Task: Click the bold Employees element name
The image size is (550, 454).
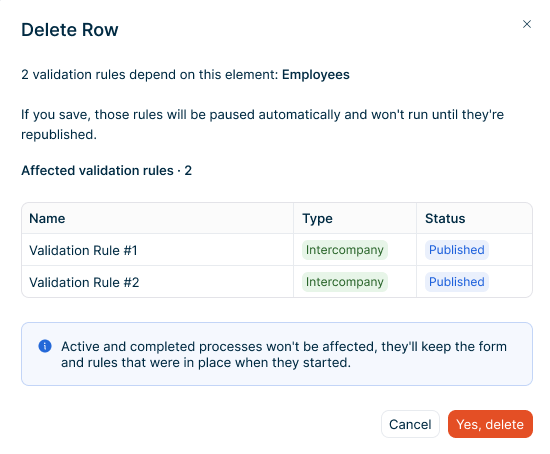Action: [316, 75]
